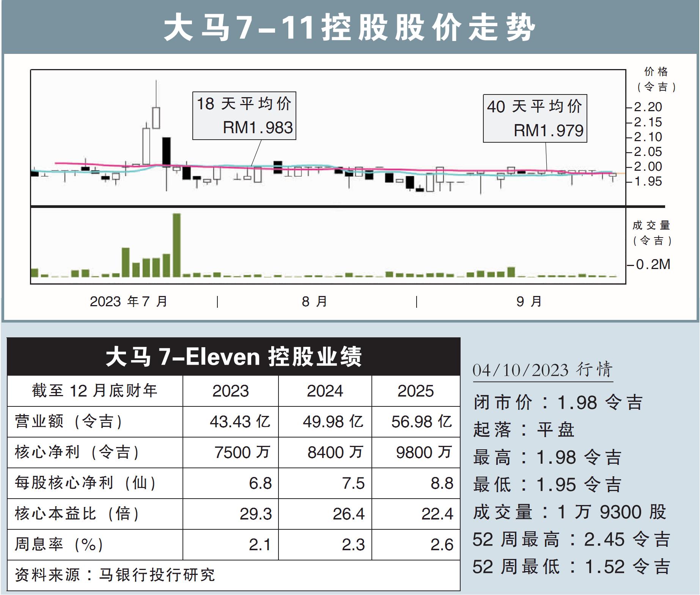Click the chart title 大马7-11控股股价走势

(x=349, y=28)
